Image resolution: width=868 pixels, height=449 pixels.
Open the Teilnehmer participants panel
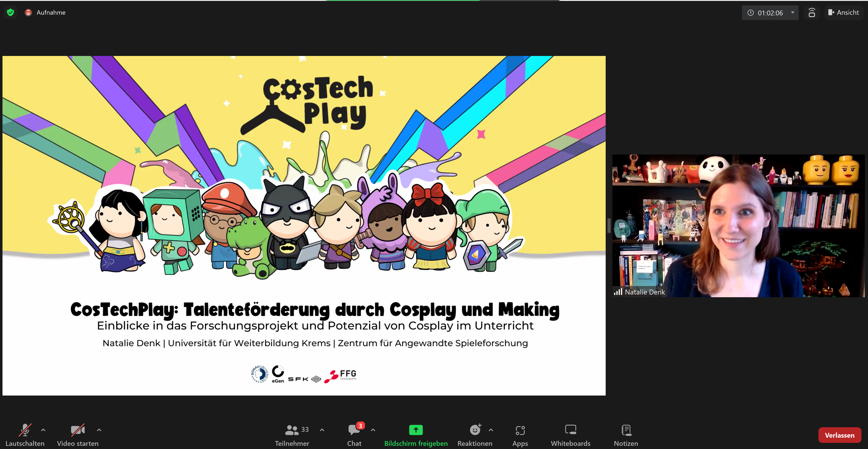point(292,435)
